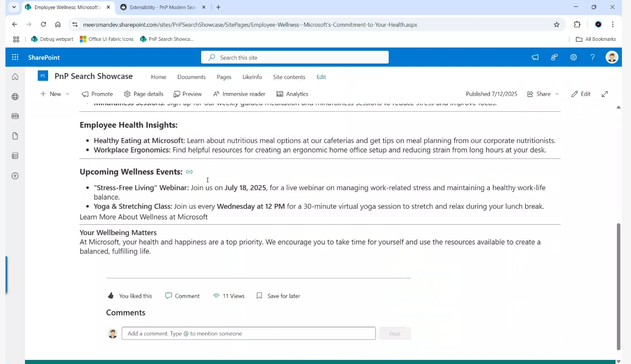Open Office UI Fabric Icons bookmark
The image size is (631, 364).
click(x=107, y=39)
